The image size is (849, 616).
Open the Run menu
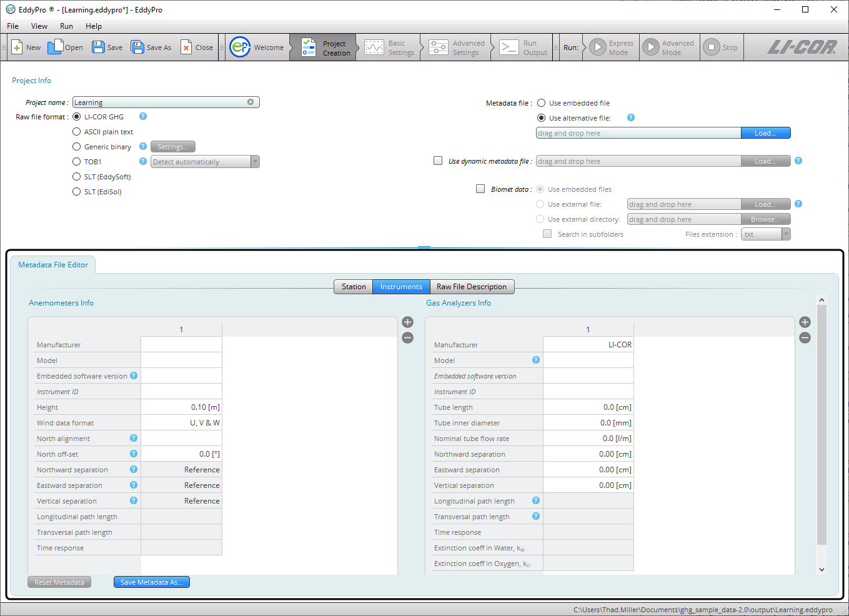[x=66, y=26]
